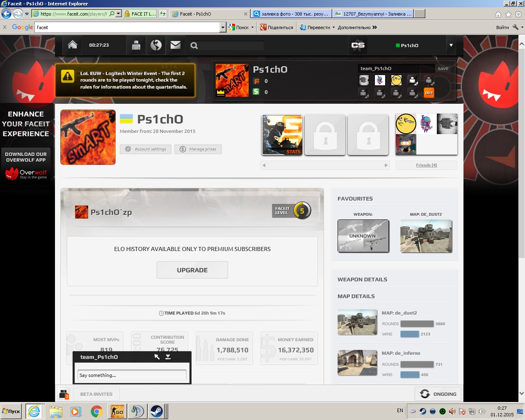525x420 pixels.
Task: Click the IE tools gear icon
Action: tap(518, 14)
